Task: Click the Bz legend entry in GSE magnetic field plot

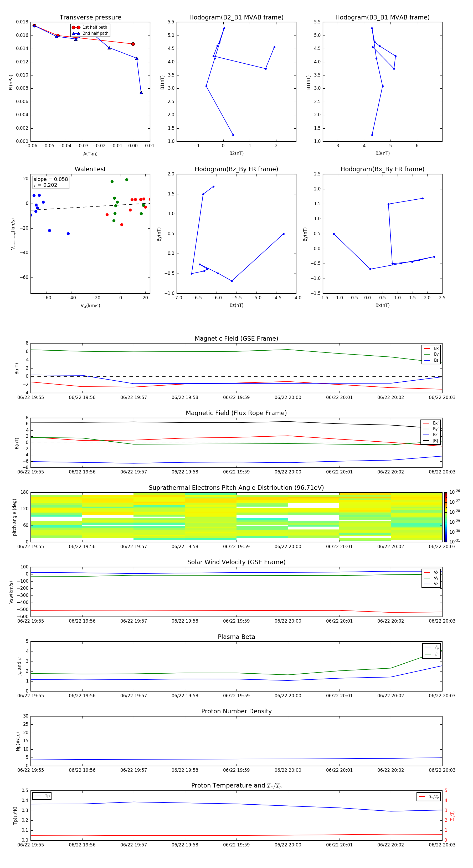Action: pos(431,361)
